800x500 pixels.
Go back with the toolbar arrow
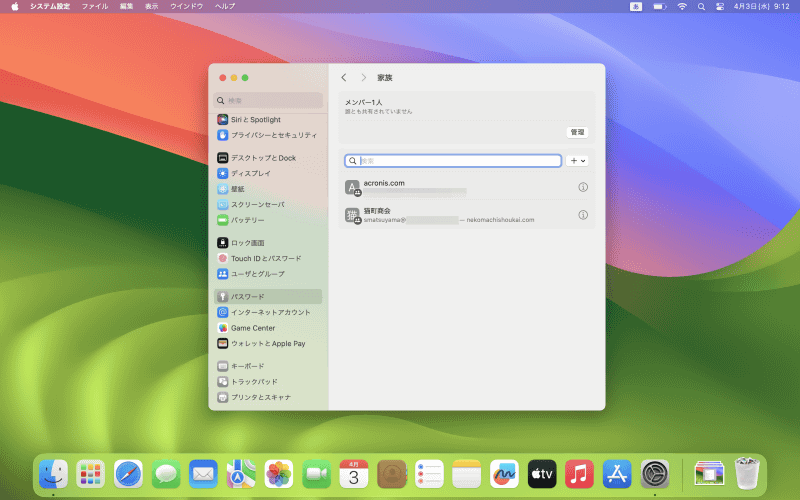(x=344, y=78)
